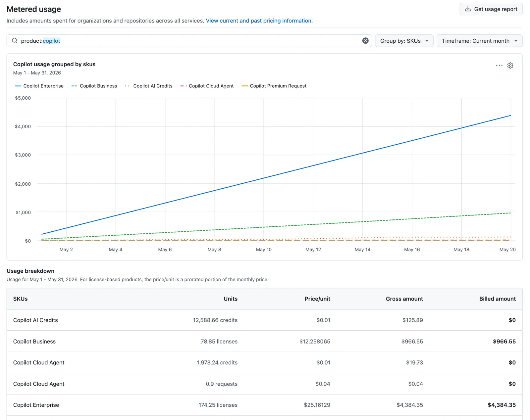530x420 pixels.
Task: Click the Price/unit column header
Action: (x=317, y=299)
